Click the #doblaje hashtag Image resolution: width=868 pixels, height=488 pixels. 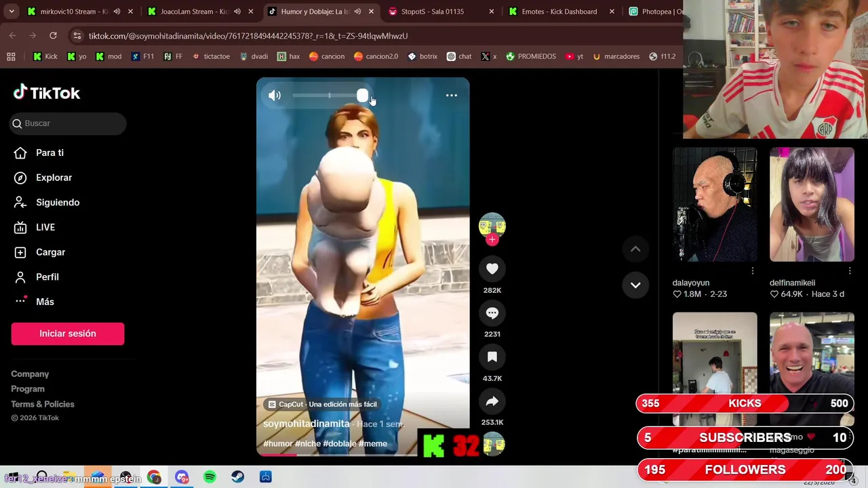point(339,444)
